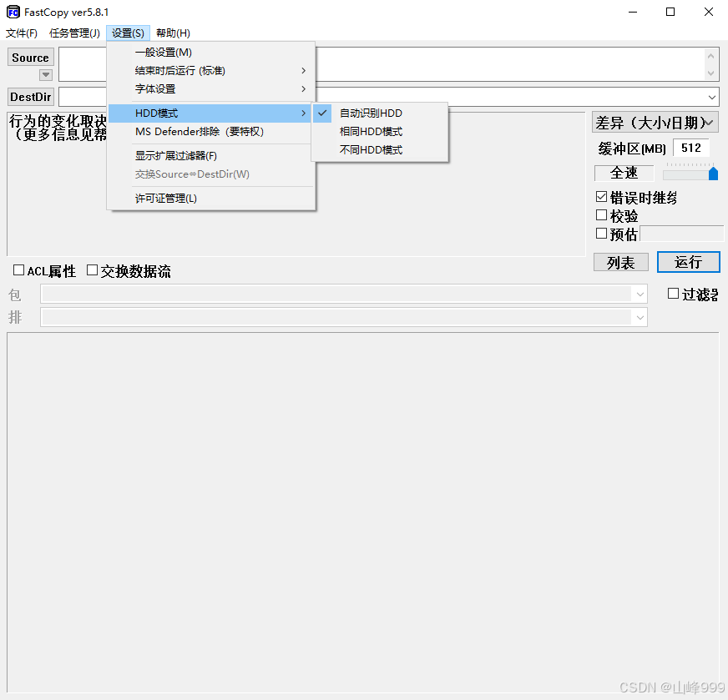This screenshot has height=700, width=728.
Task: Expand the 包 include filter dropdown
Action: [640, 295]
